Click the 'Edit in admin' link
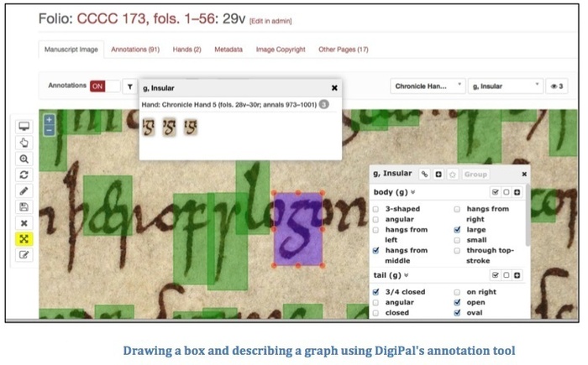This screenshot has height=365, width=588. tap(270, 20)
